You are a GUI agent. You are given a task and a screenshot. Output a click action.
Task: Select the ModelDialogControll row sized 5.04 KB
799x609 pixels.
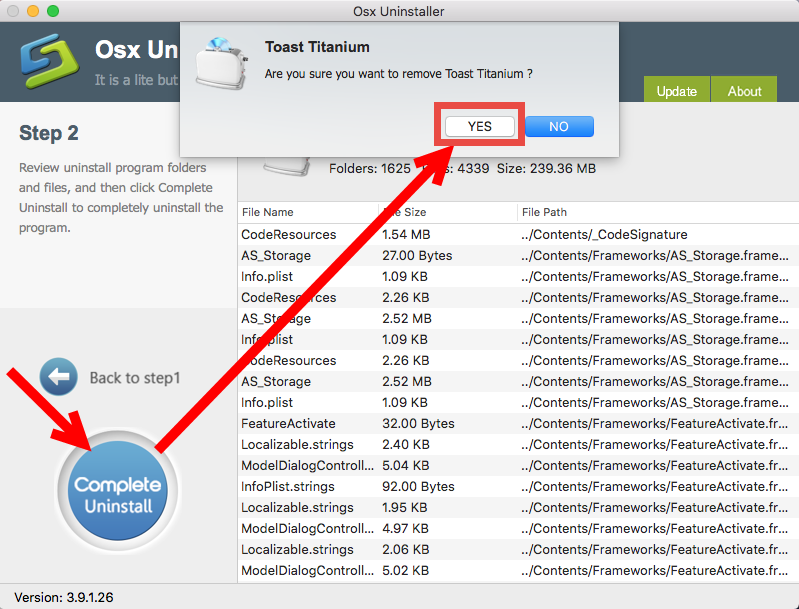click(518, 465)
